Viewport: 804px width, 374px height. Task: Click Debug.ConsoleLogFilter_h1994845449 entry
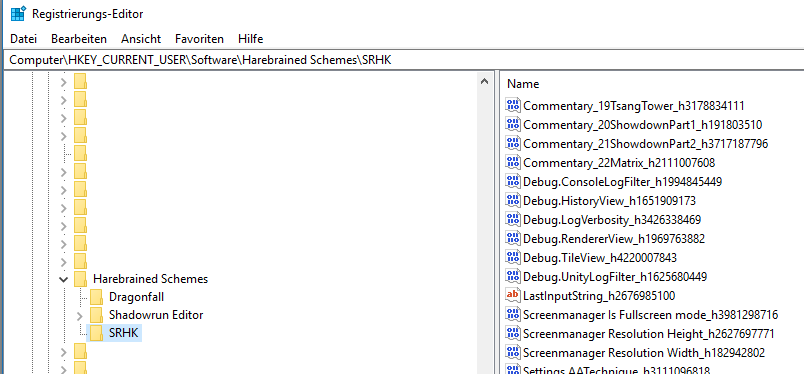pos(623,182)
